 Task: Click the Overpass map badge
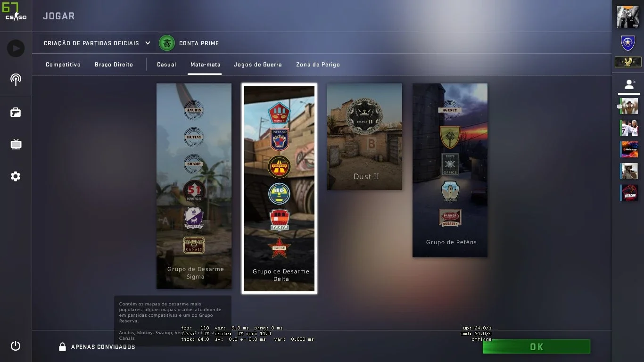point(279,167)
